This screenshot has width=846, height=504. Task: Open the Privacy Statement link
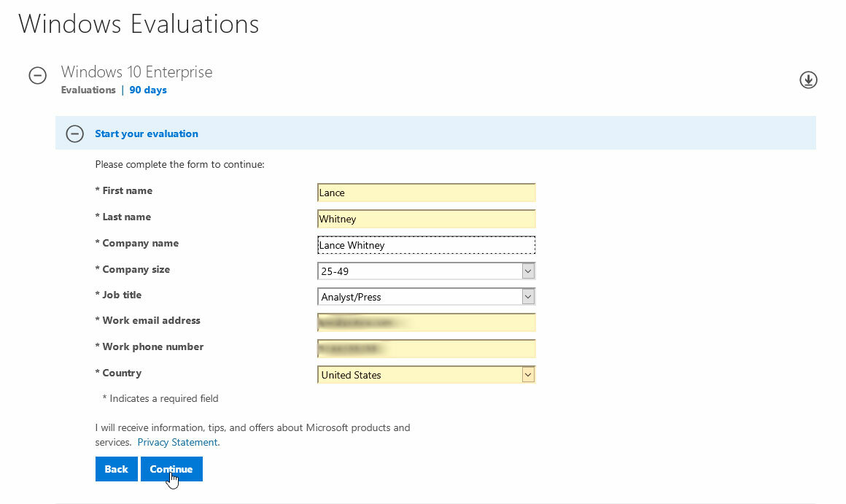(x=177, y=443)
